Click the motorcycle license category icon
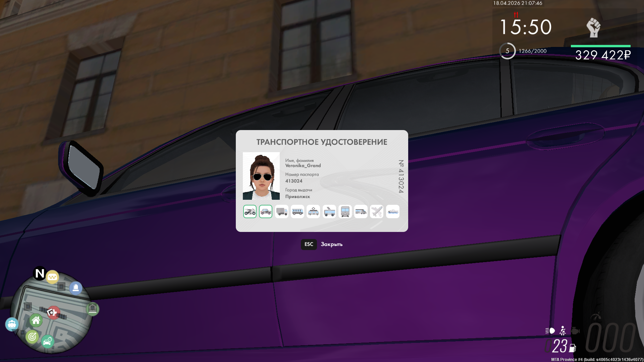This screenshot has width=644, height=362. pos(250,212)
